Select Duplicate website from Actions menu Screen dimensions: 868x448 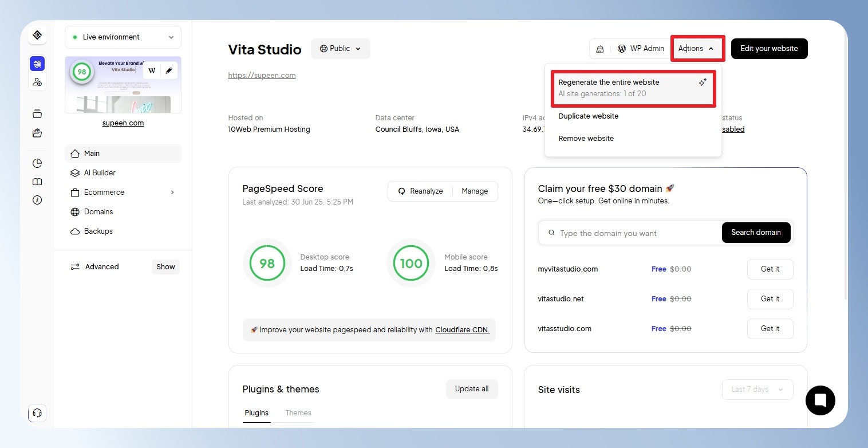[589, 116]
